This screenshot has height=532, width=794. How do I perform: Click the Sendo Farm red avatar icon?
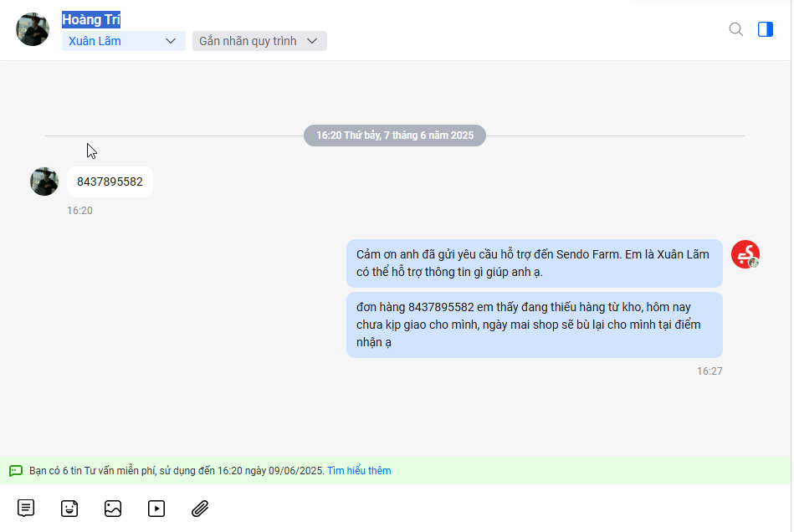[745, 254]
